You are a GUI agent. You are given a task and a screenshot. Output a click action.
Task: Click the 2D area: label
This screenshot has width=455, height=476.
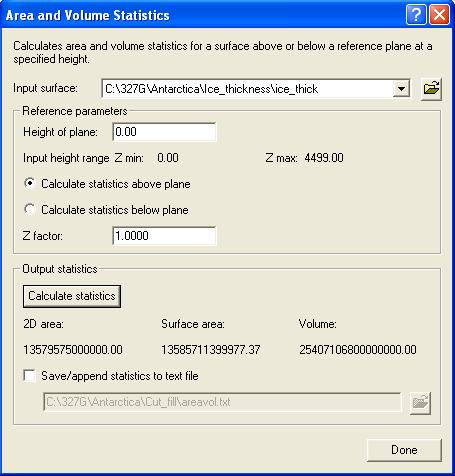tap(43, 324)
